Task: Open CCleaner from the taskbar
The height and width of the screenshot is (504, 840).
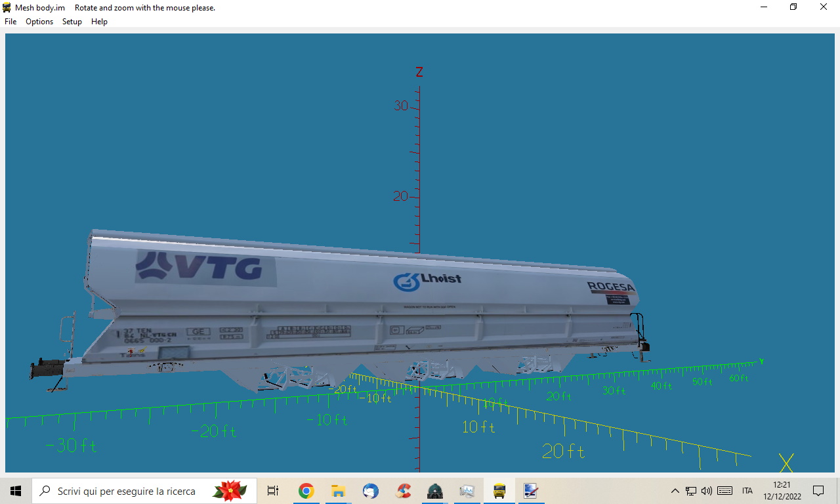Action: 403,491
